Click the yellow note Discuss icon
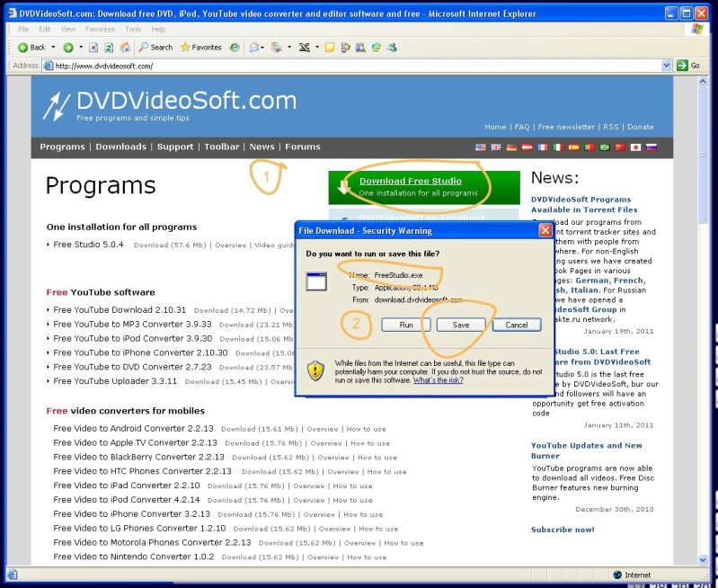The height and width of the screenshot is (588, 718). [x=330, y=48]
